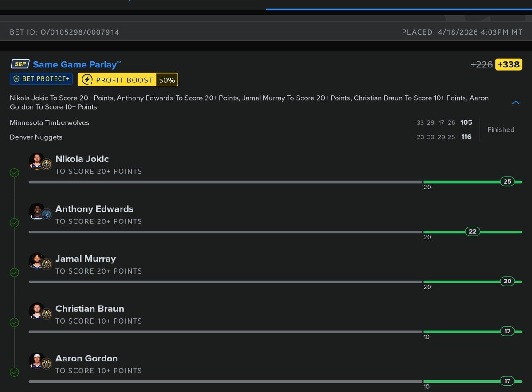532x392 pixels.
Task: Click the 17 marker on Gordon's progress bar
Action: (x=507, y=381)
